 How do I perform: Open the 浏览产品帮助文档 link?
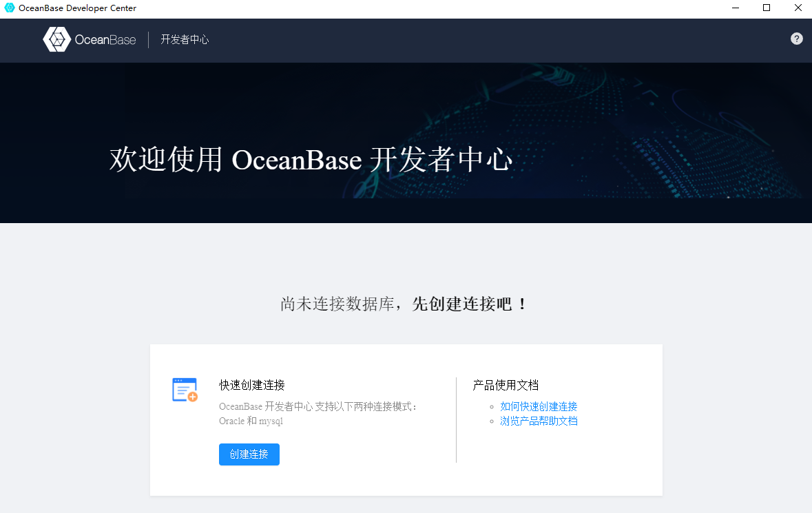(x=539, y=421)
